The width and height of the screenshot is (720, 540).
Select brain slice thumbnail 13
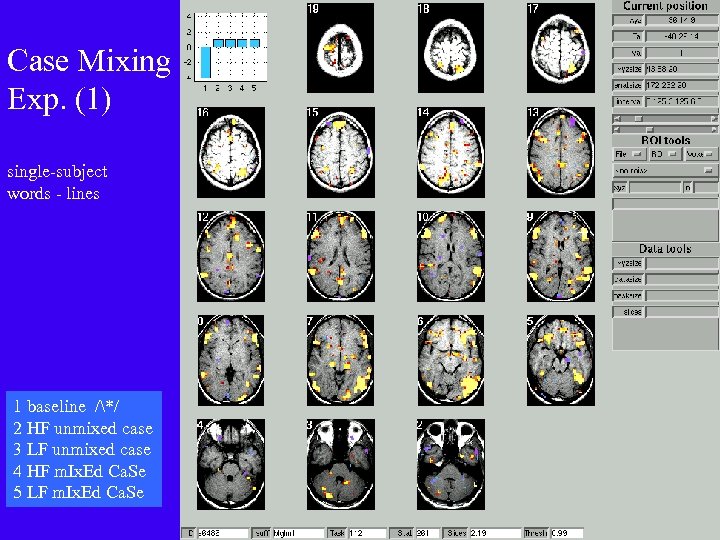[561, 152]
